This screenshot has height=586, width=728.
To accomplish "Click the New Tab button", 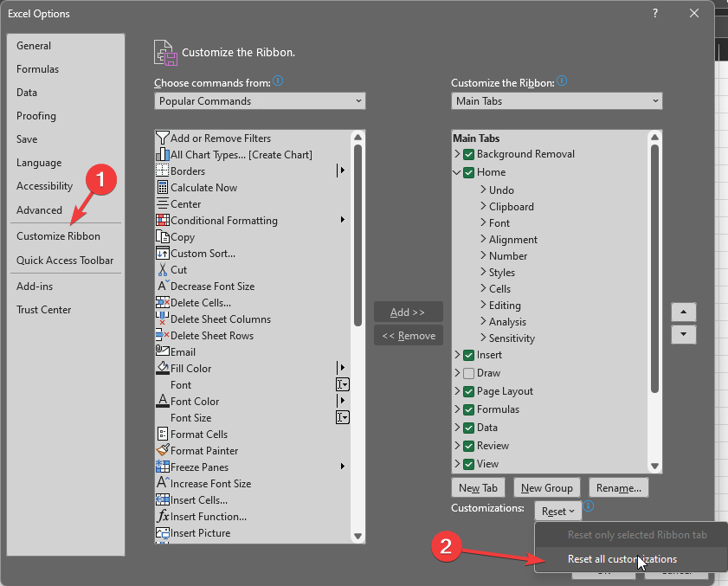I will point(478,488).
